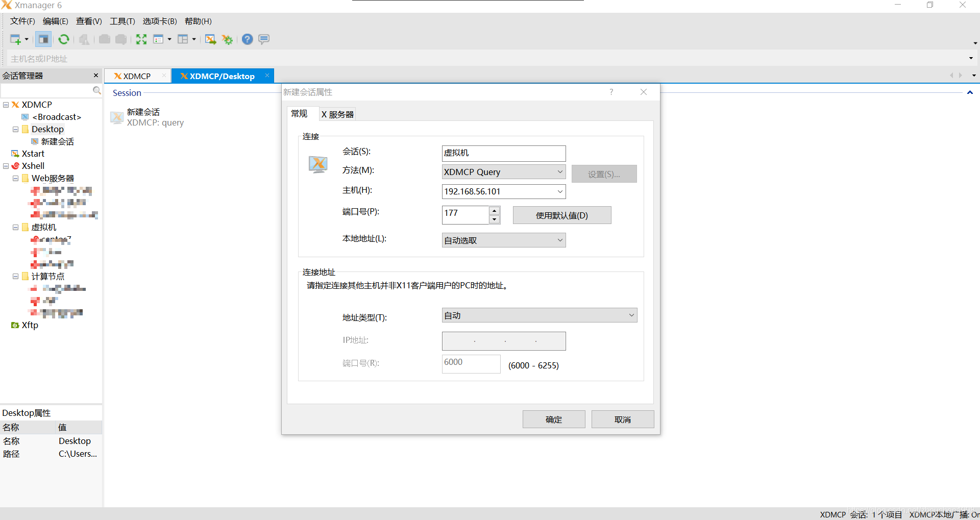Screen dimensions: 980x520
Task: Click the C:\Users... path value
Action: click(78, 454)
